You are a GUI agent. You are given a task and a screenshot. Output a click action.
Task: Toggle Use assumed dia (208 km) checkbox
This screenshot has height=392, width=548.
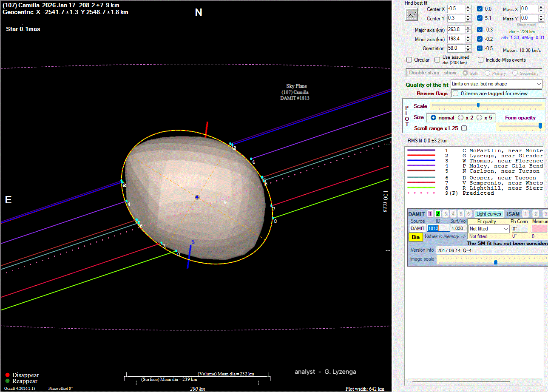(x=437, y=60)
